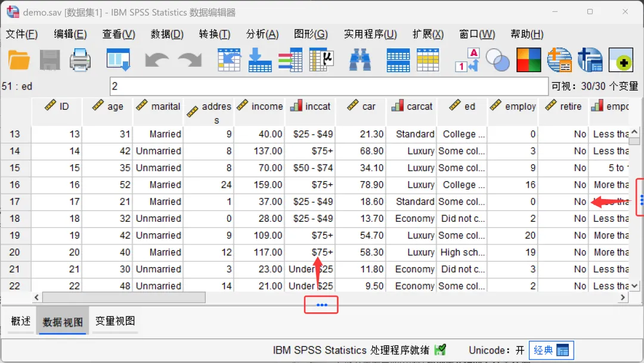Click the processor ready status icon
Image resolution: width=644 pixels, height=363 pixels.
[x=440, y=350]
